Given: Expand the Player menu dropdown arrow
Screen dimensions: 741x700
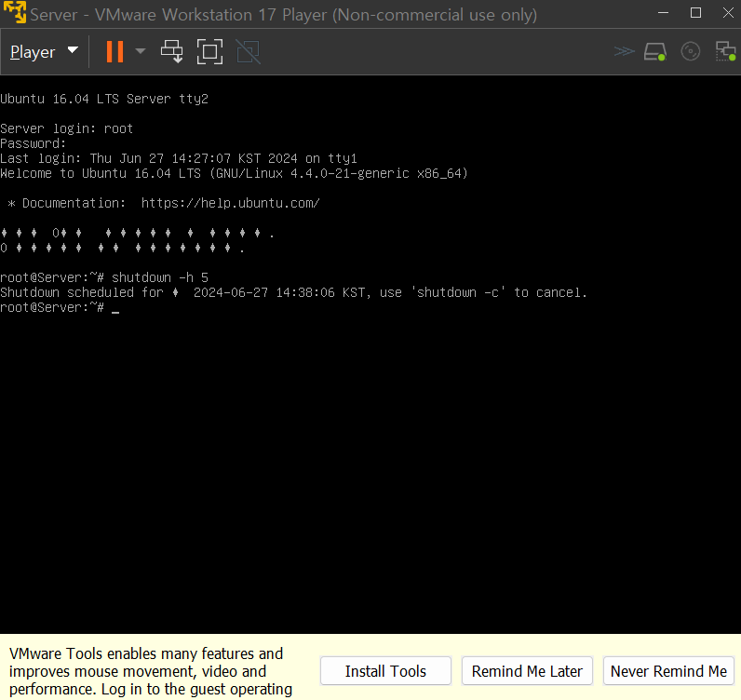Looking at the screenshot, I should point(73,50).
